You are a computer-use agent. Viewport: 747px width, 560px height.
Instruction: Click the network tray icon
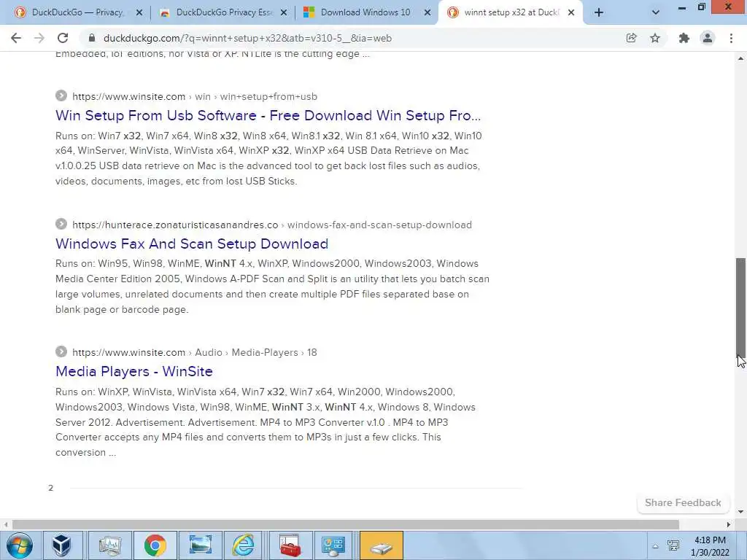pyautogui.click(x=673, y=545)
